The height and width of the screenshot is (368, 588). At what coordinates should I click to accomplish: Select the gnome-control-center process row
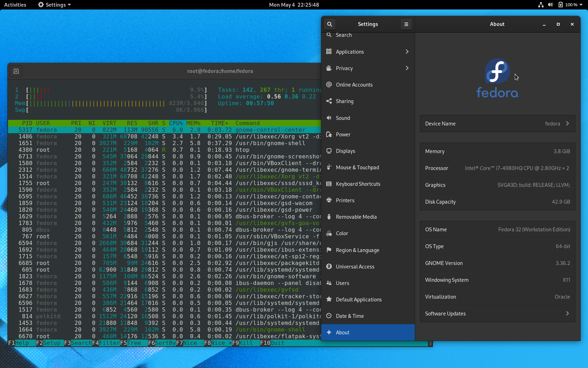[x=164, y=130]
